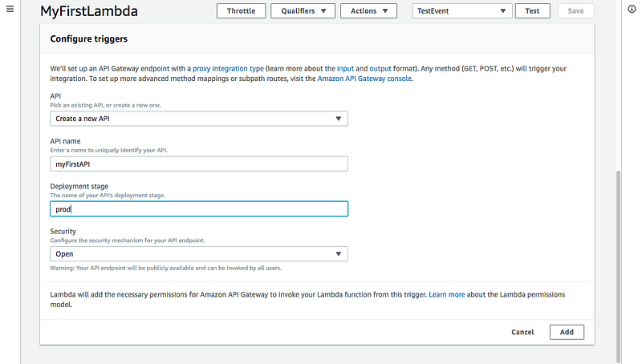Open the proxy integration type link

coord(228,69)
